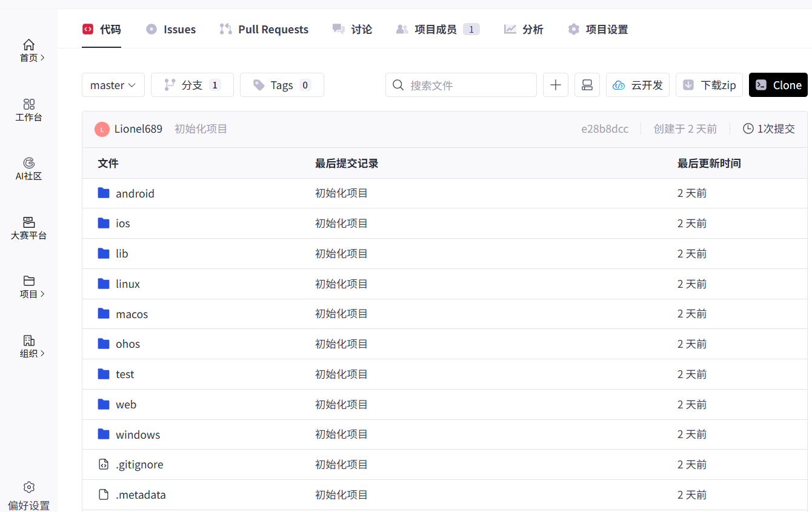This screenshot has height=512, width=812.
Task: Click 2 天前 time in lib row
Action: click(692, 253)
